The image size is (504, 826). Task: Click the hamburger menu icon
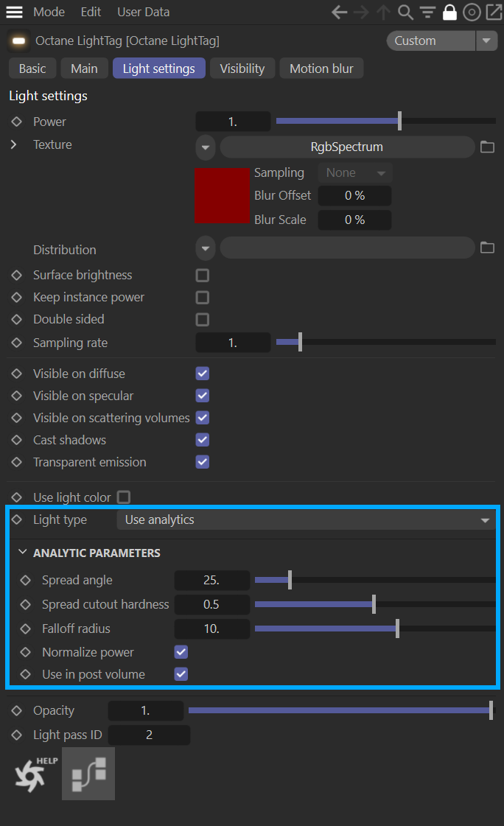point(15,13)
